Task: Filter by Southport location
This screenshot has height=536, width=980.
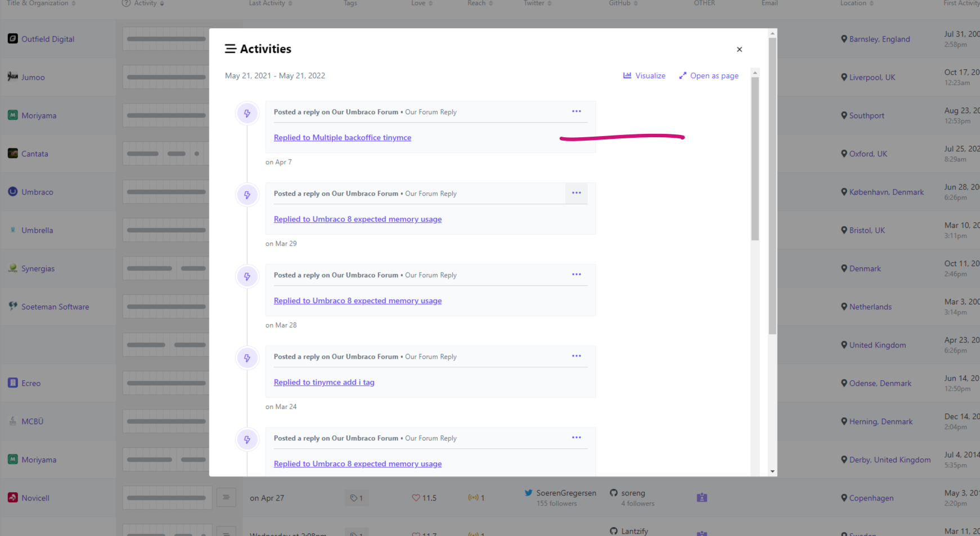Action: pyautogui.click(x=866, y=115)
